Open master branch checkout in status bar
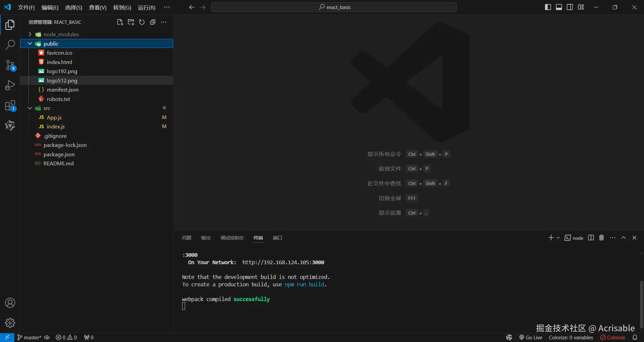The width and height of the screenshot is (644, 342). [x=29, y=338]
